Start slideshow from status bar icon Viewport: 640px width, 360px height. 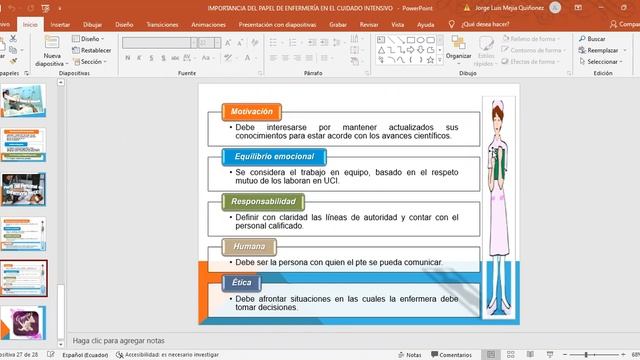(550, 355)
